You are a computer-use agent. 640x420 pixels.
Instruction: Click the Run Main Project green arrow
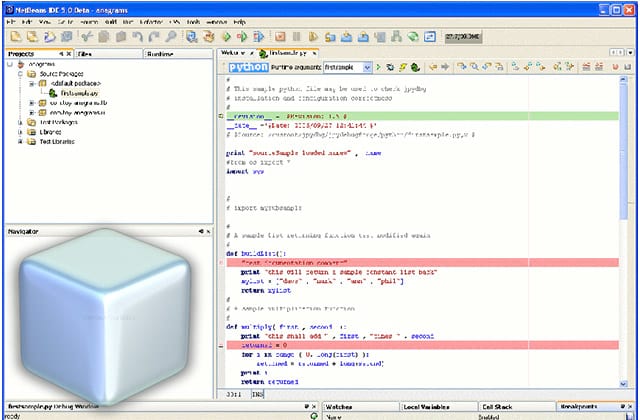coord(226,37)
